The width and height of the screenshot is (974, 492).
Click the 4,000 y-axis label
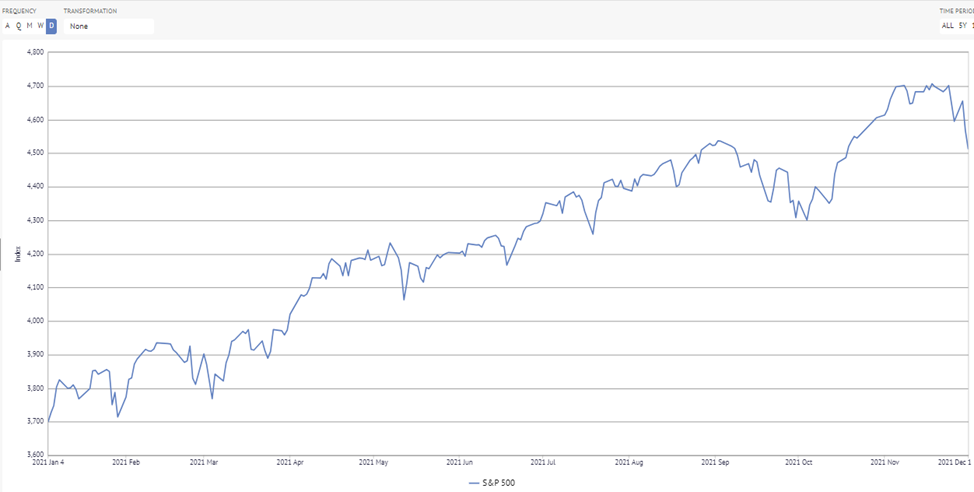tap(35, 321)
